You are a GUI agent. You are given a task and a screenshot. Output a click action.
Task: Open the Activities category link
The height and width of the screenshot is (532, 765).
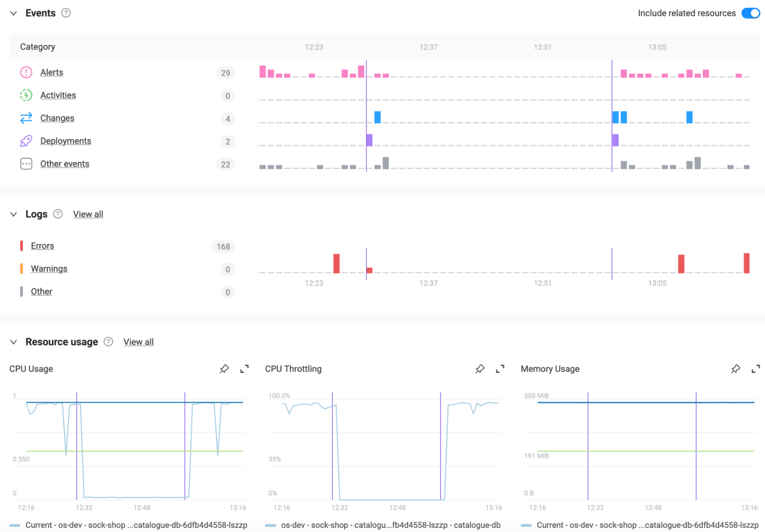tap(58, 95)
